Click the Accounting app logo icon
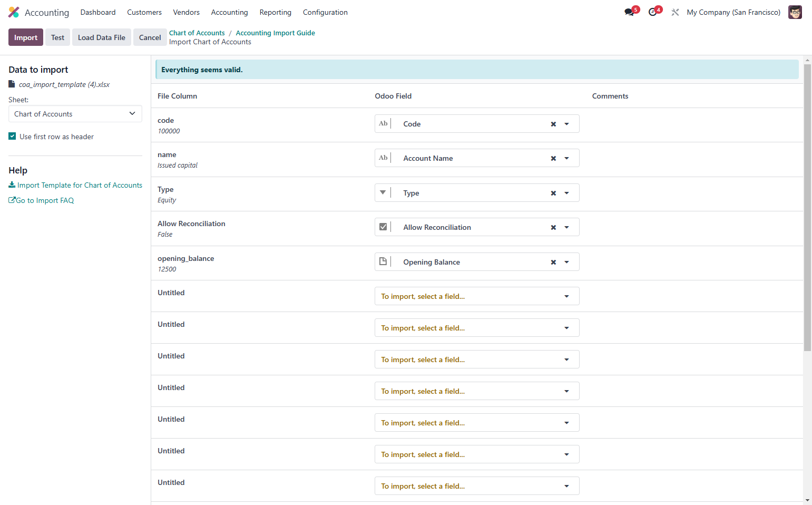 point(14,12)
